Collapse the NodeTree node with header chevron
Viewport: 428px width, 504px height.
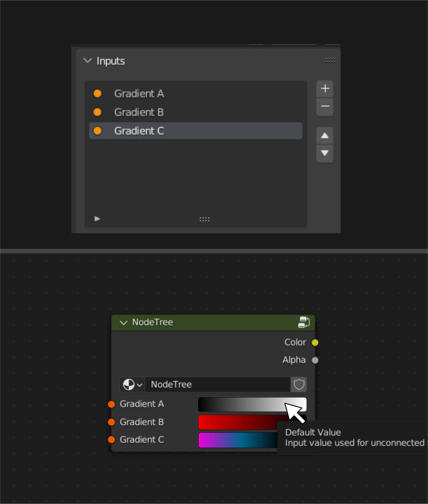124,323
